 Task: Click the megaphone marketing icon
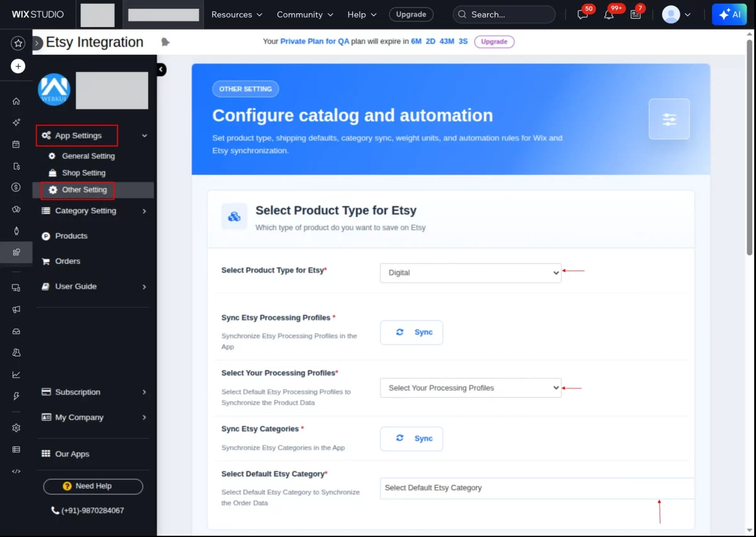(16, 309)
